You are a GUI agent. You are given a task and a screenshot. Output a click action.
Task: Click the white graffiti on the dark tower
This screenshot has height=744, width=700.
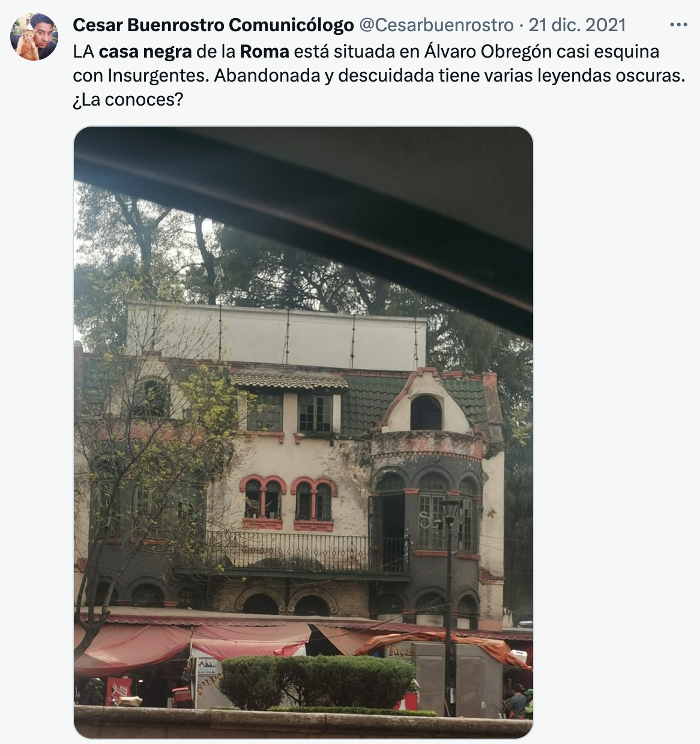429,521
